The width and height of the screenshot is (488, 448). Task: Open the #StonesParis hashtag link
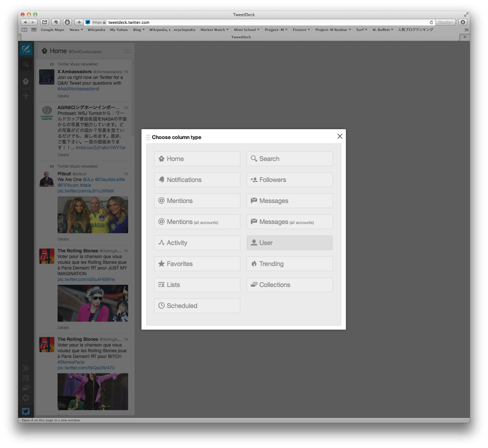click(x=71, y=362)
